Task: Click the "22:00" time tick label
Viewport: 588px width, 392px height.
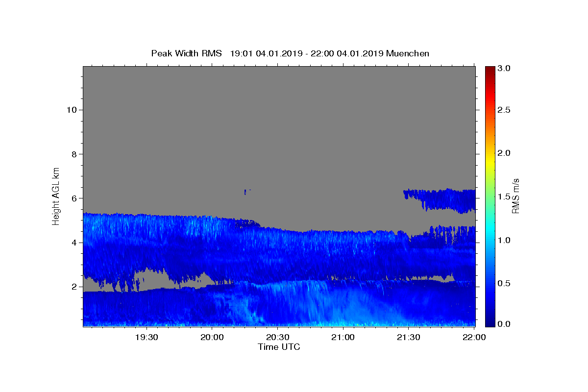Action: (474, 337)
